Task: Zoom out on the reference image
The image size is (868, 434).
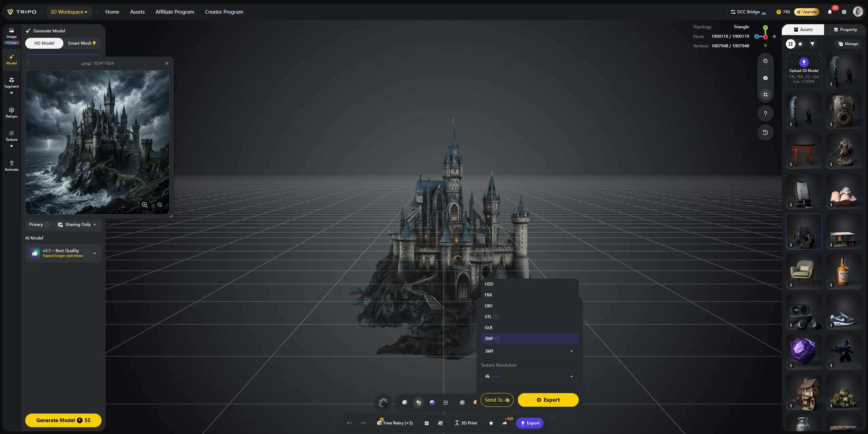Action: pos(160,205)
